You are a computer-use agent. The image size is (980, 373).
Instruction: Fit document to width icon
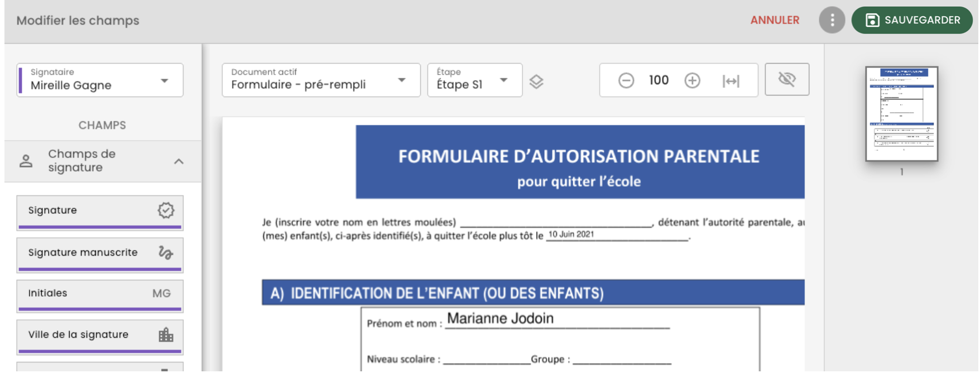click(731, 81)
